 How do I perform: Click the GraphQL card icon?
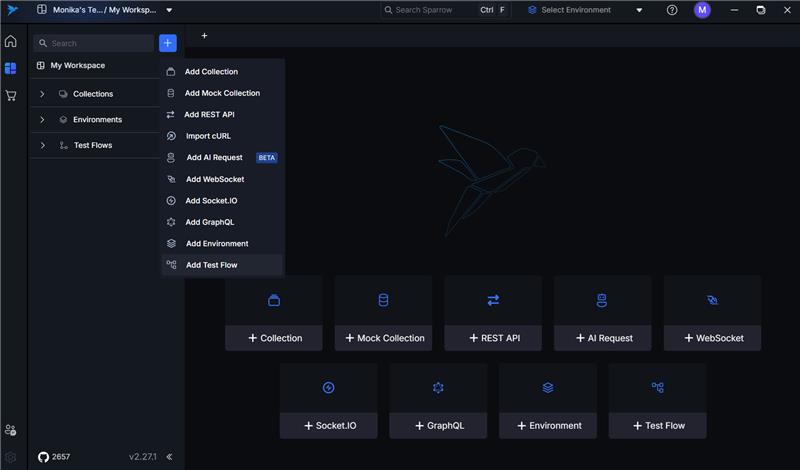(x=438, y=388)
